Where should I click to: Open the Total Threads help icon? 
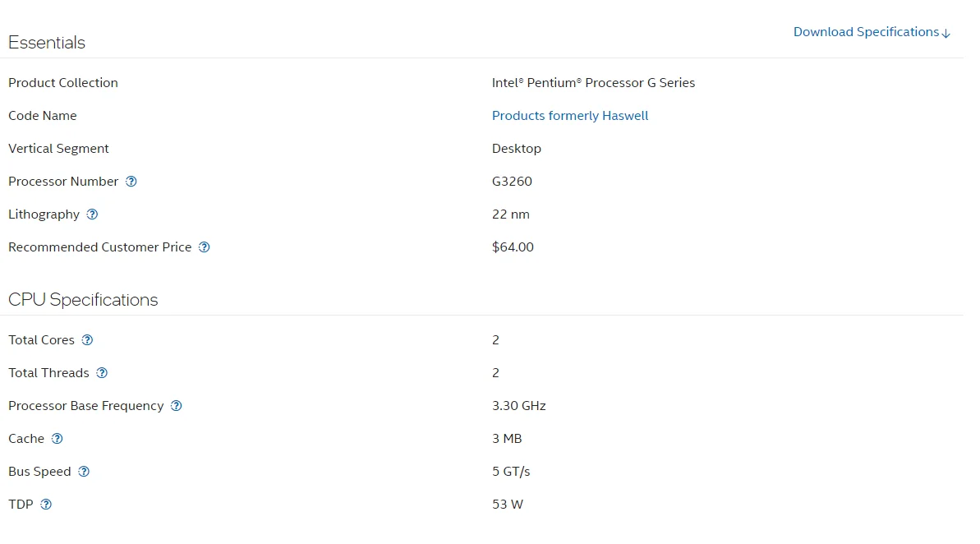[x=102, y=373]
